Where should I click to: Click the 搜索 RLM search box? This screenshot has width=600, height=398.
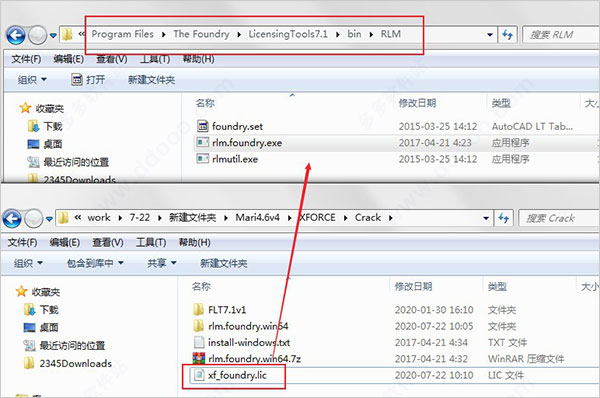click(x=561, y=35)
